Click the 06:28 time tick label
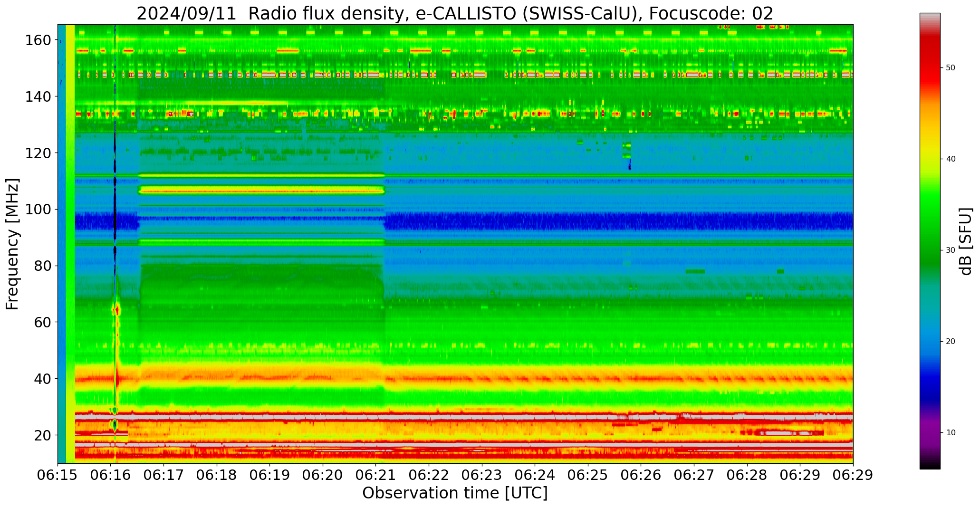The height and width of the screenshot is (507, 980). point(747,475)
